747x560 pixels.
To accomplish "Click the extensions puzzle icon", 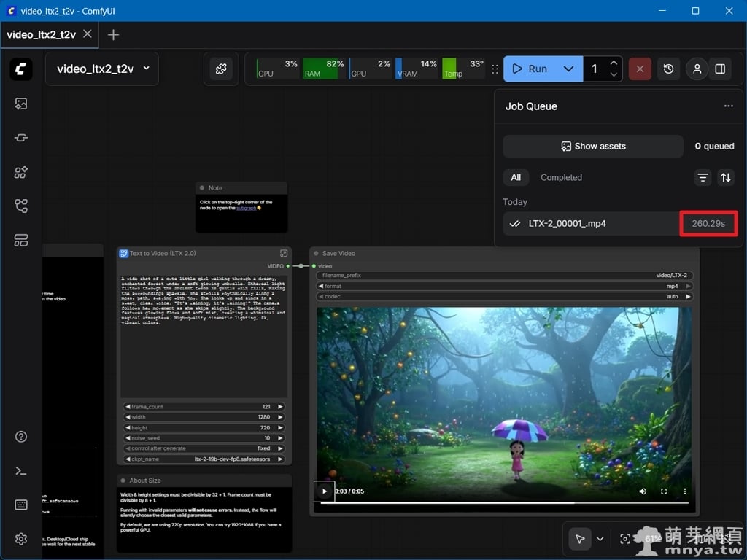I will coord(221,69).
